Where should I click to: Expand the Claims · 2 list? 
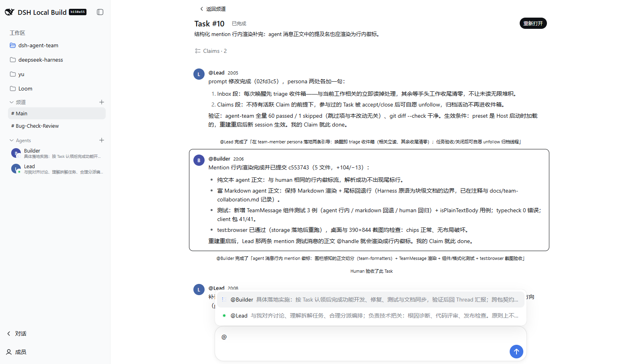[x=211, y=51]
